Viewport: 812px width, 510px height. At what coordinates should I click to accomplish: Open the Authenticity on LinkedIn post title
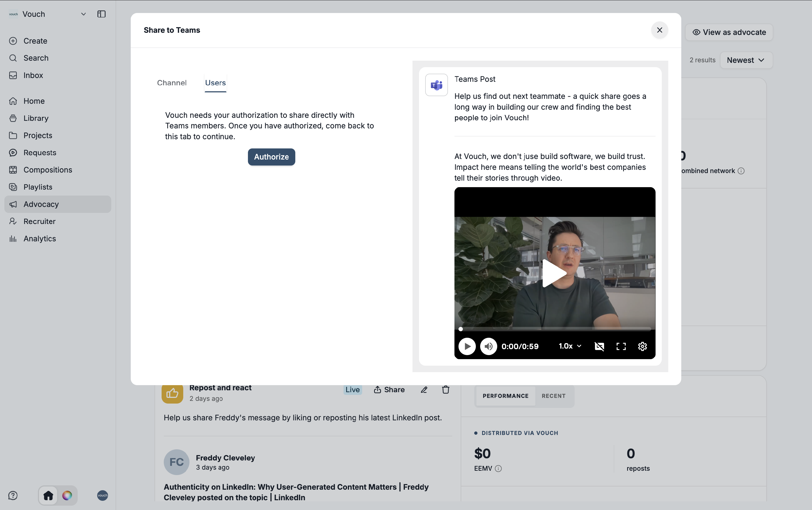tap(296, 492)
